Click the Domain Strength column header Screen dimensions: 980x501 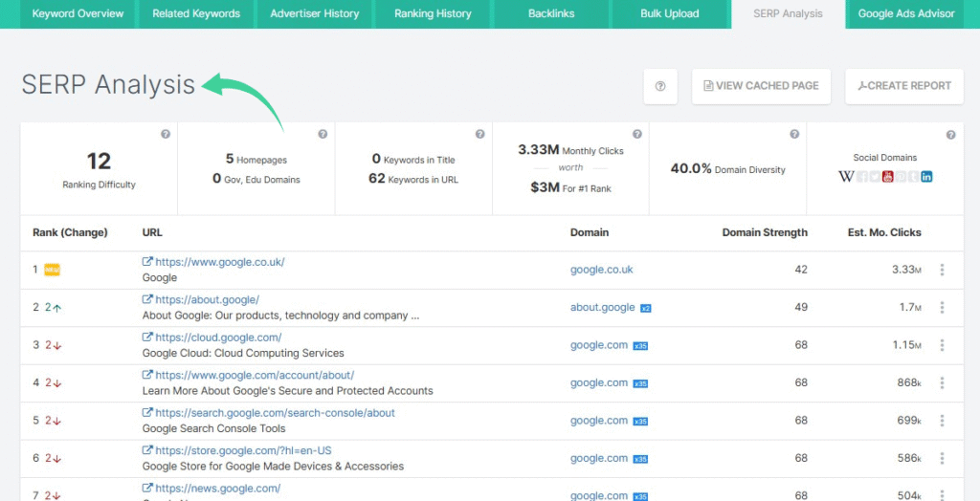pyautogui.click(x=765, y=232)
